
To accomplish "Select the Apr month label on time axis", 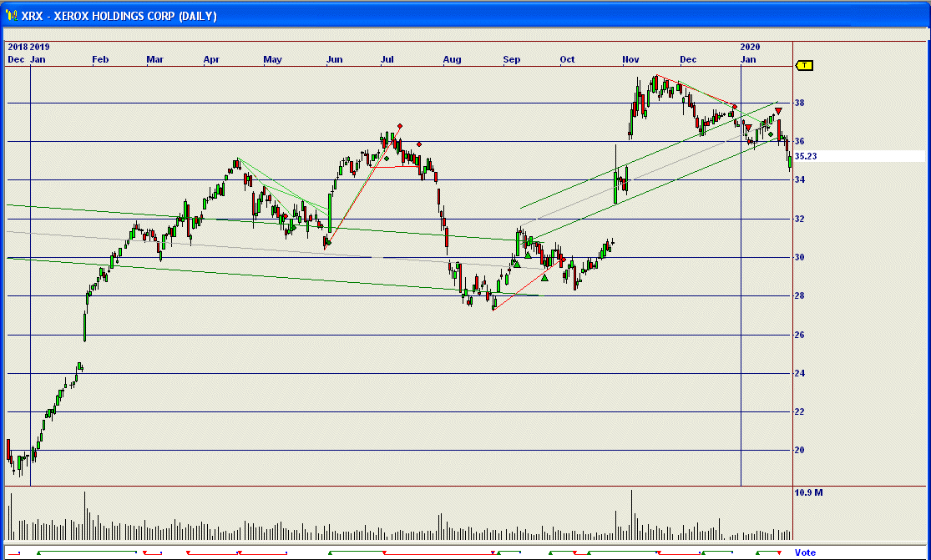I will coord(211,59).
